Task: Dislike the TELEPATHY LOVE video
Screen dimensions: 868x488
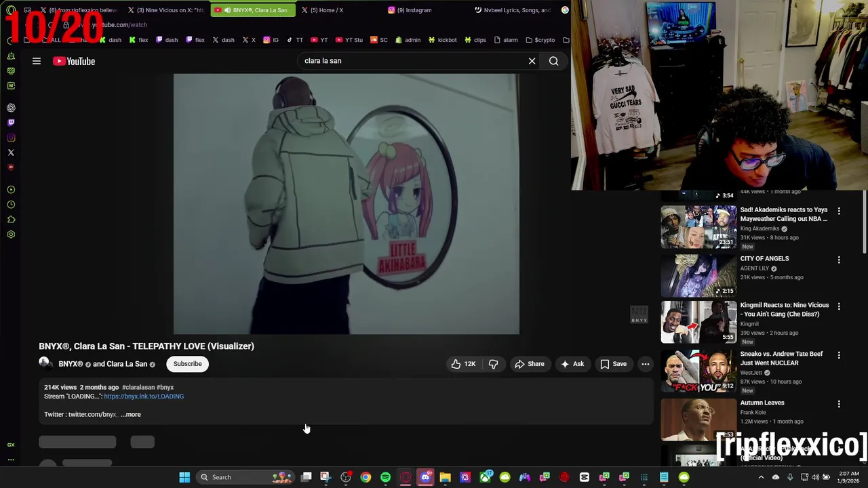Action: click(x=493, y=364)
